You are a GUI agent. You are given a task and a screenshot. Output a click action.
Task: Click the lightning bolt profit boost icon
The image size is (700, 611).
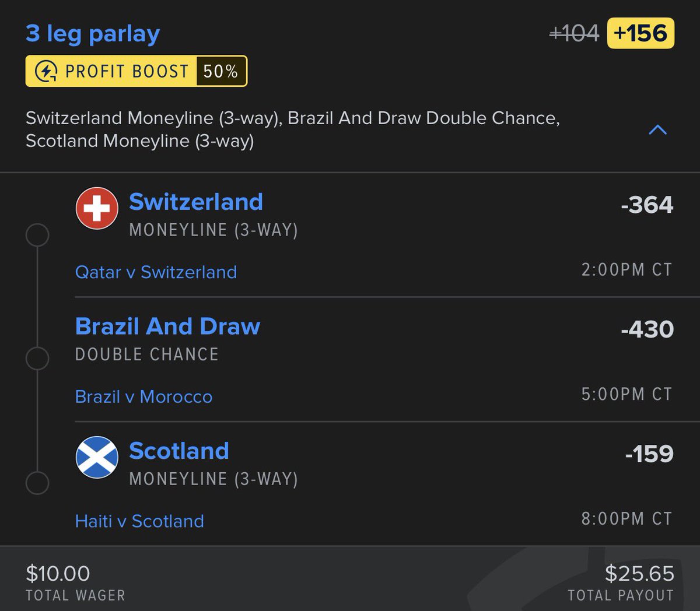pyautogui.click(x=46, y=71)
